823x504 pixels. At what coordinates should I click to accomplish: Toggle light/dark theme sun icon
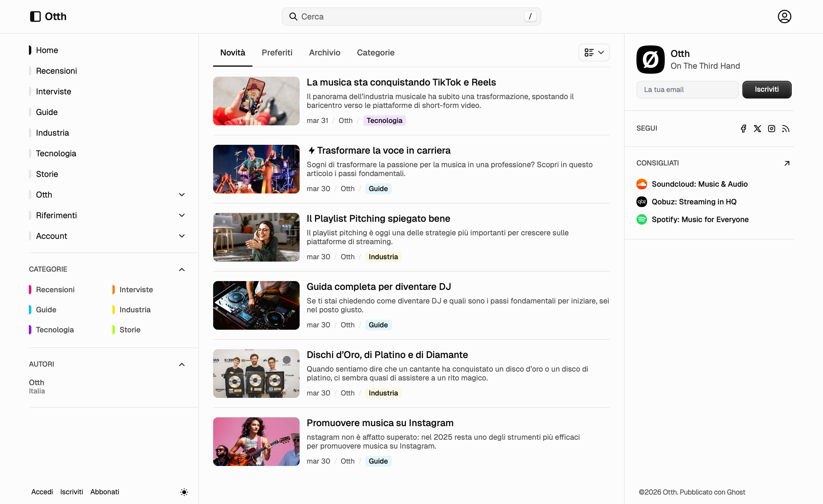click(x=184, y=492)
